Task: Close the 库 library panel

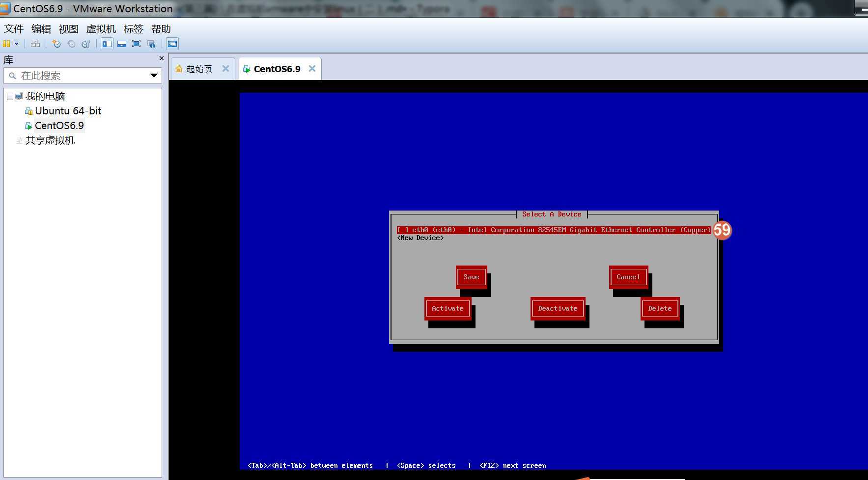Action: (162, 58)
